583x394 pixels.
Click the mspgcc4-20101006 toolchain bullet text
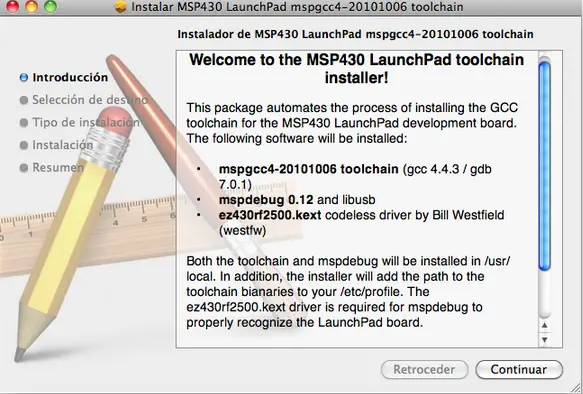click(x=355, y=177)
